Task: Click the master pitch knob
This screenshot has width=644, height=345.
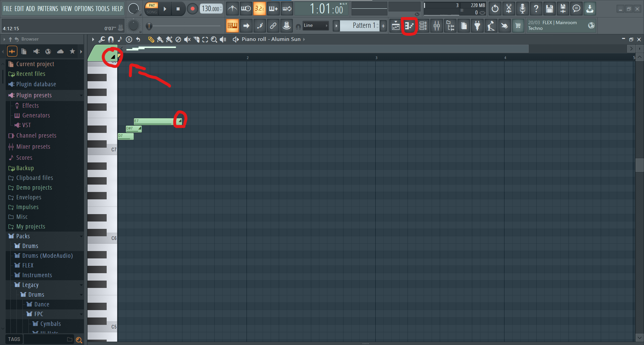Action: coord(133,26)
